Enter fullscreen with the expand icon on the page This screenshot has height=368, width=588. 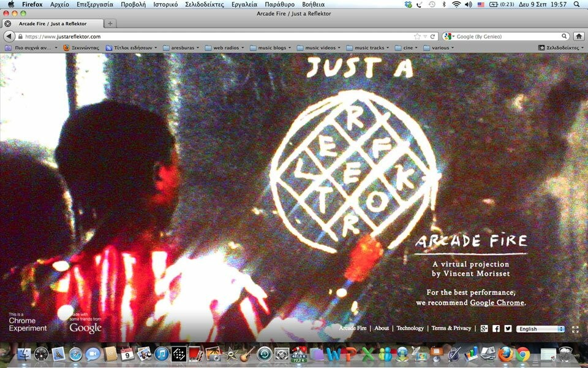pos(575,329)
